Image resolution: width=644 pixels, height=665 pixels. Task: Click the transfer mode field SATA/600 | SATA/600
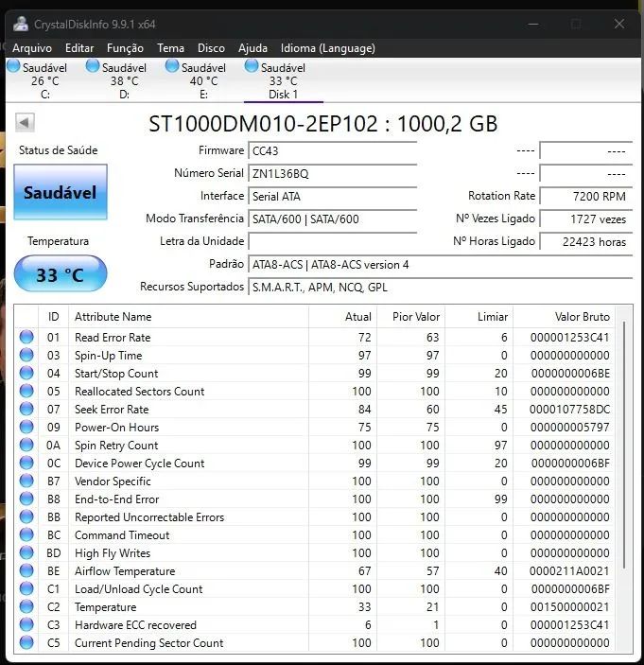332,219
